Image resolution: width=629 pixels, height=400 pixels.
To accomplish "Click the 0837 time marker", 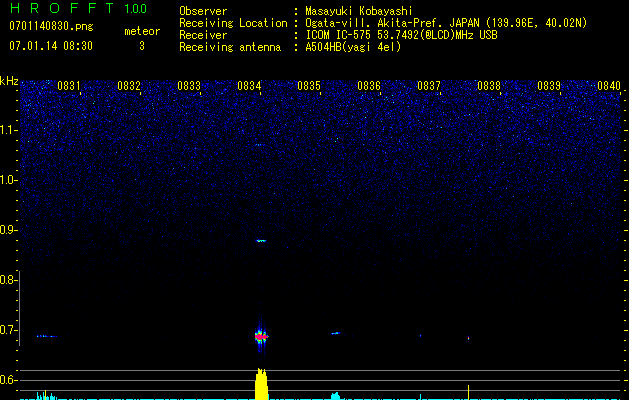I will click(429, 86).
